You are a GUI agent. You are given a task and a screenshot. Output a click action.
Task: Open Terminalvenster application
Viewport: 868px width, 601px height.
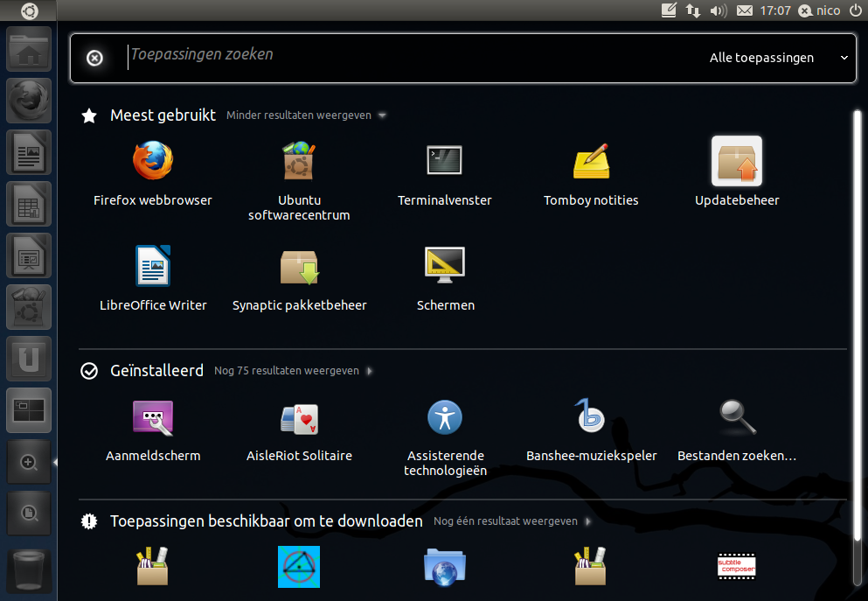point(445,160)
